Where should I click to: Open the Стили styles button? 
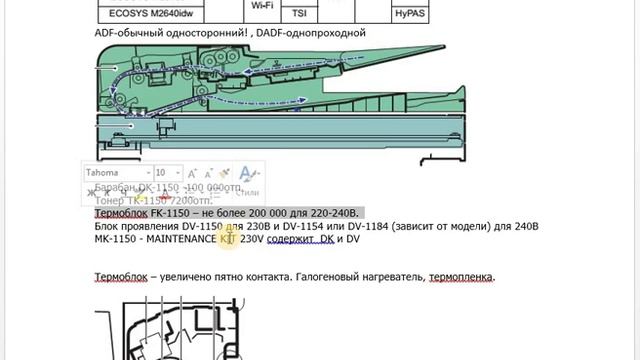[248, 181]
